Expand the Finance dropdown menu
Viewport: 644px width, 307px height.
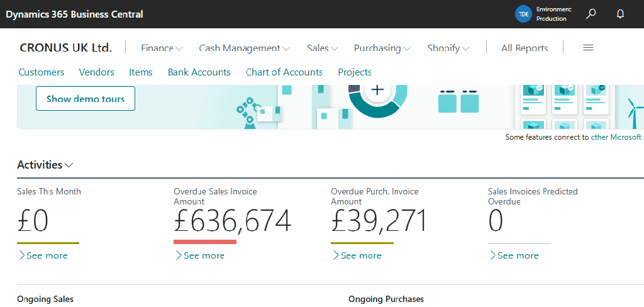(x=162, y=48)
